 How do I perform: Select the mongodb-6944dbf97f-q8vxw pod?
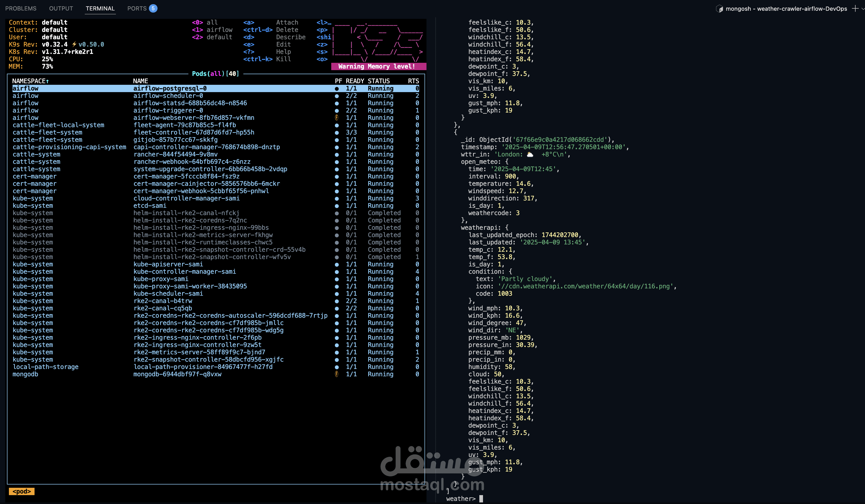177,374
